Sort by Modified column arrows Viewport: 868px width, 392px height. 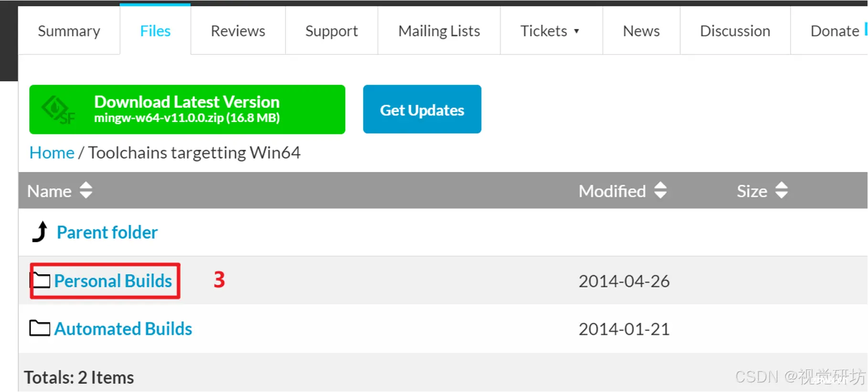tap(660, 190)
